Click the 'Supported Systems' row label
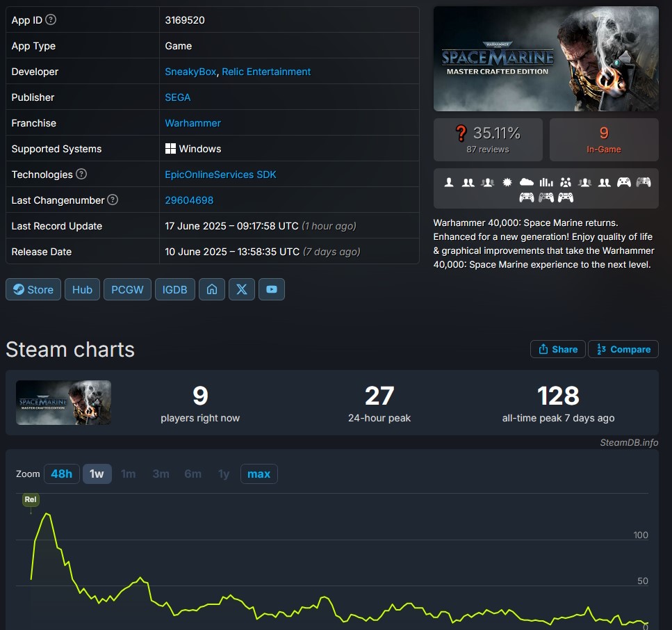Viewport: 672px width, 630px height. tap(56, 149)
